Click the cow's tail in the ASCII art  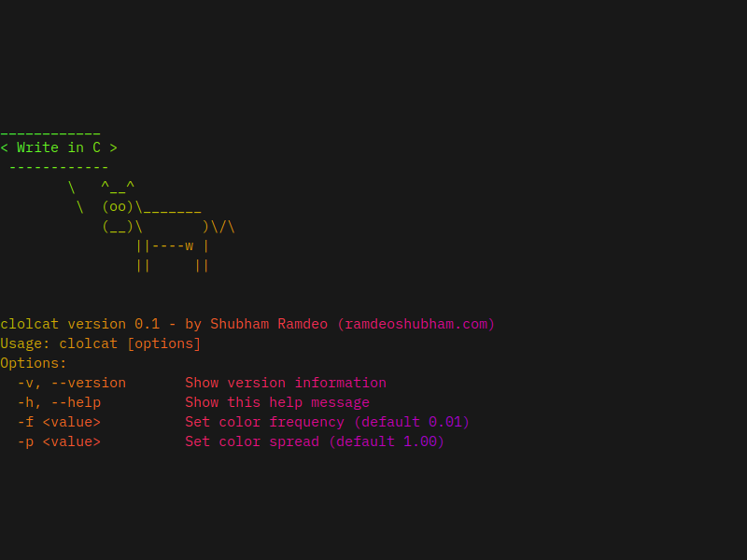tap(223, 226)
